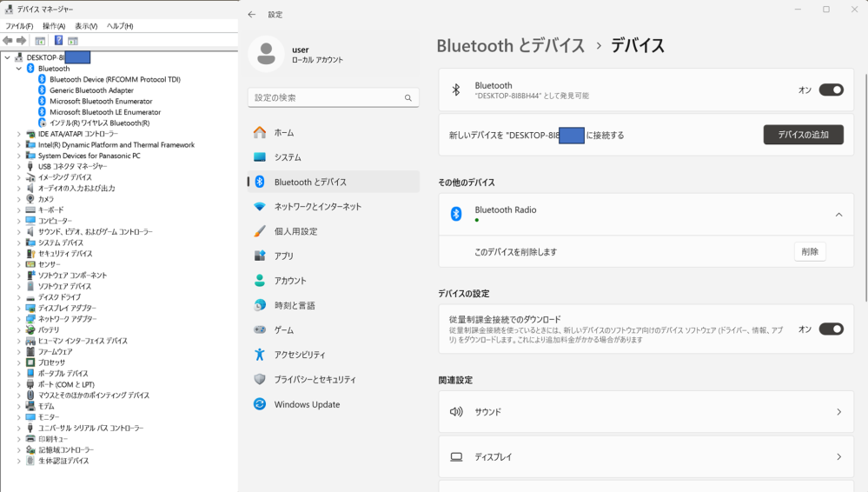
Task: Click the apps icon beside アプリ
Action: point(260,256)
